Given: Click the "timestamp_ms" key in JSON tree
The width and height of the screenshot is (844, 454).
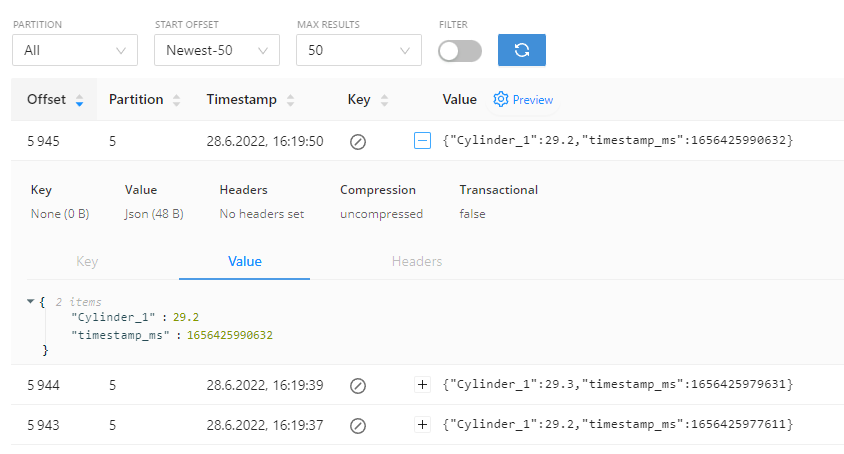Looking at the screenshot, I should (121, 336).
